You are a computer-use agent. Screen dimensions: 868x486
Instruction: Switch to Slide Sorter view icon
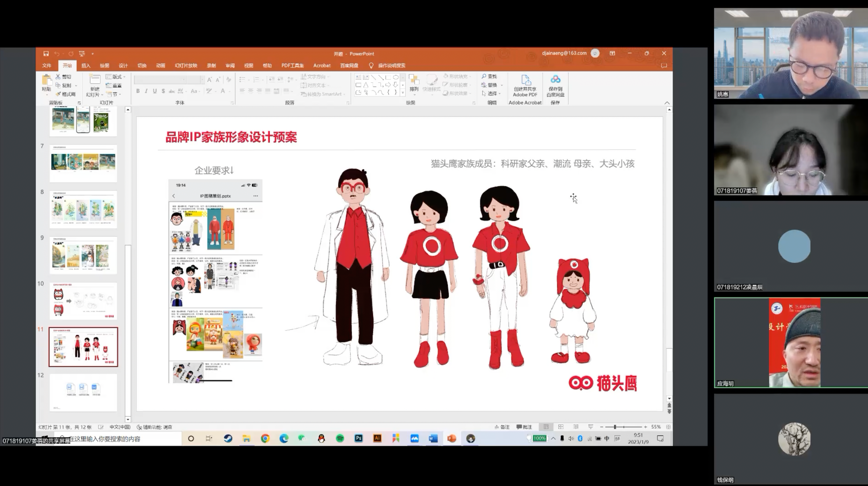coord(561,427)
